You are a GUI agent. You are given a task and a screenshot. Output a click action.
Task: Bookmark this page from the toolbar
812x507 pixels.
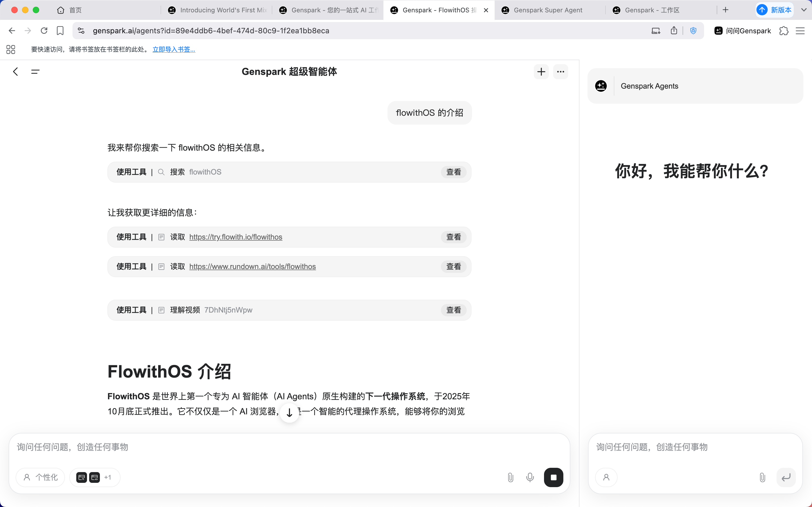[x=60, y=31]
